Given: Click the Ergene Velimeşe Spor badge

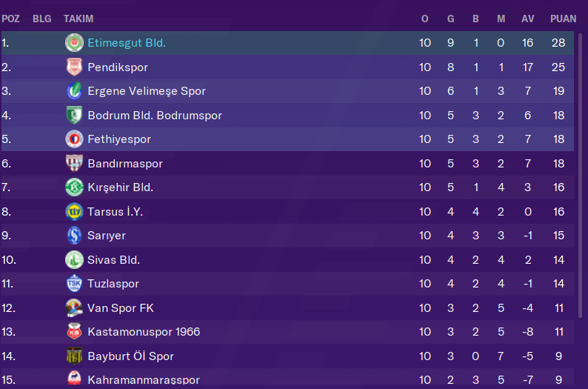Looking at the screenshot, I should [x=74, y=91].
